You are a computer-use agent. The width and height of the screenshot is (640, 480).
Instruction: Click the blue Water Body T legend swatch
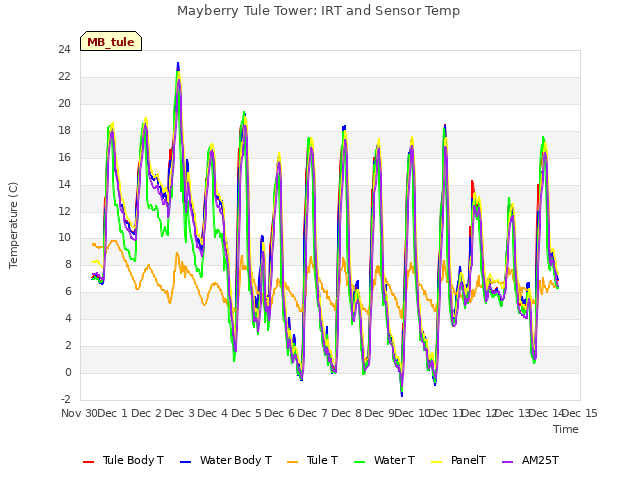[x=185, y=462]
